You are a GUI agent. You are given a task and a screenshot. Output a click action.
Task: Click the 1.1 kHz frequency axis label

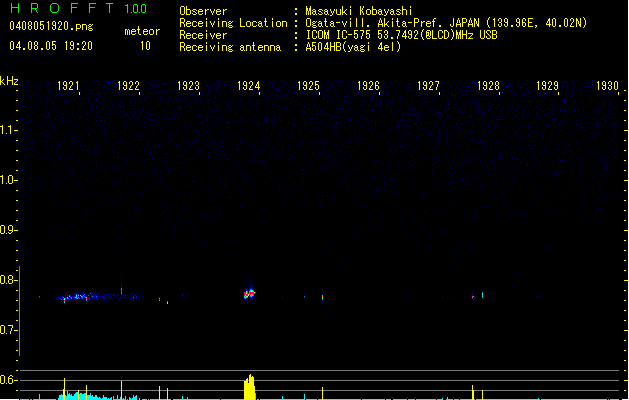click(x=8, y=130)
